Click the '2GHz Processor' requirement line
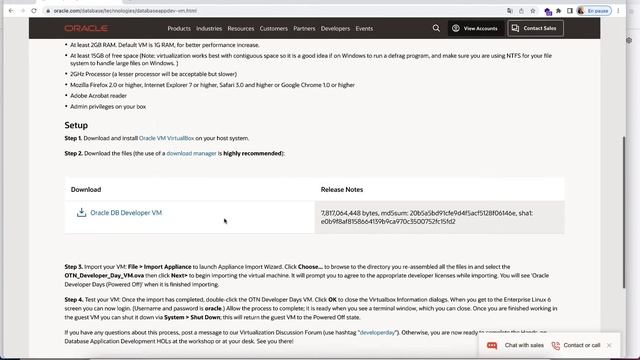Screen dimensions: 640x360 [x=153, y=74]
